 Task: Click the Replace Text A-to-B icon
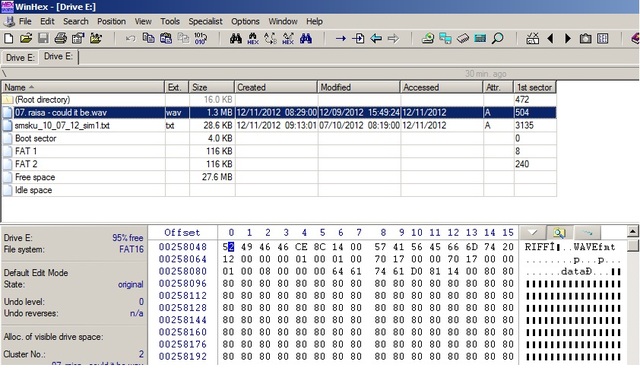point(270,38)
